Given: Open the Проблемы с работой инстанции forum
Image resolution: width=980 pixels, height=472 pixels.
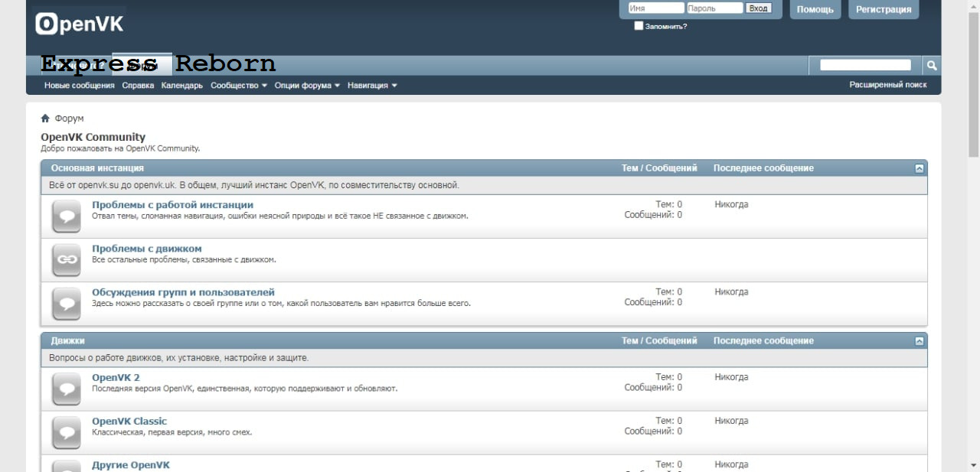Looking at the screenshot, I should click(172, 205).
